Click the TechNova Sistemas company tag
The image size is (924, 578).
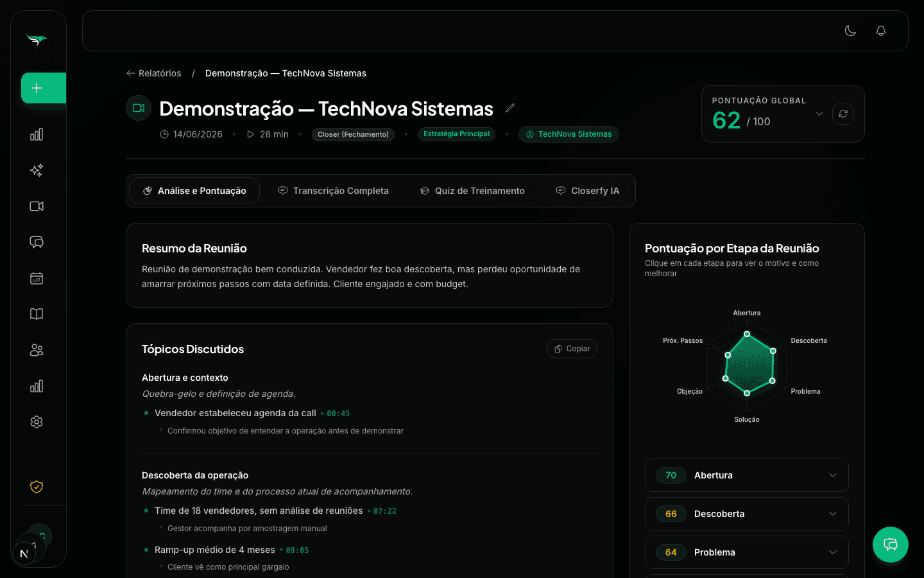[569, 134]
